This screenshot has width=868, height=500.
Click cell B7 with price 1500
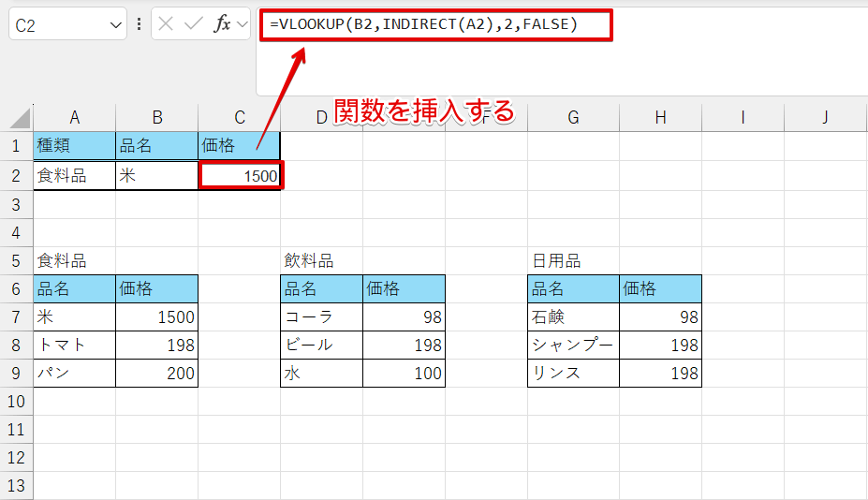point(156,317)
